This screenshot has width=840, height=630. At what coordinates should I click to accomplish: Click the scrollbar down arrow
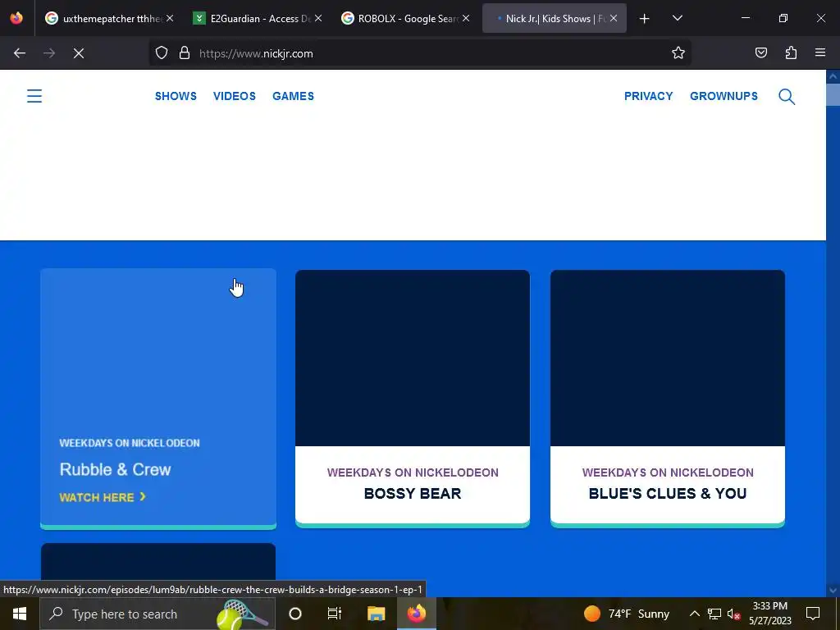(833, 591)
